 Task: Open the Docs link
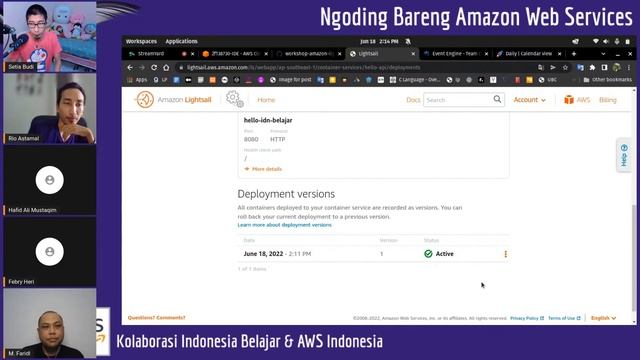[x=413, y=100]
